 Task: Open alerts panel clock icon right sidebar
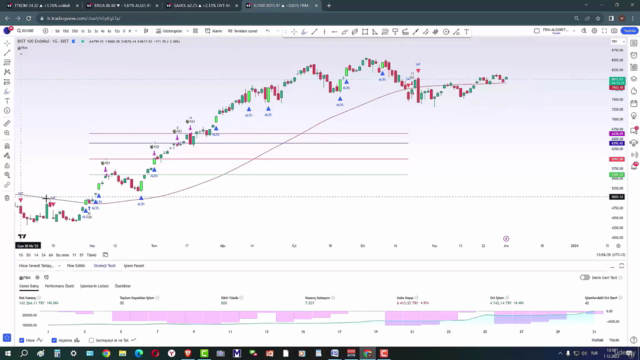point(633,55)
